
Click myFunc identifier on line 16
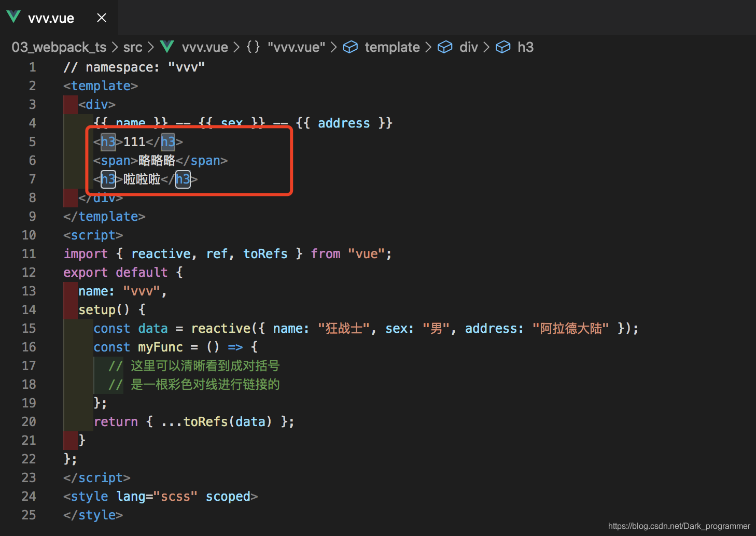[161, 347]
